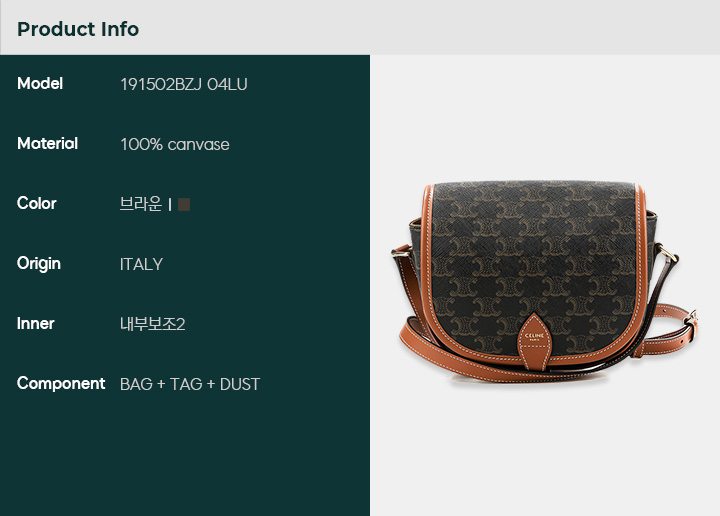Click the Origin label
The width and height of the screenshot is (720, 516).
[39, 264]
